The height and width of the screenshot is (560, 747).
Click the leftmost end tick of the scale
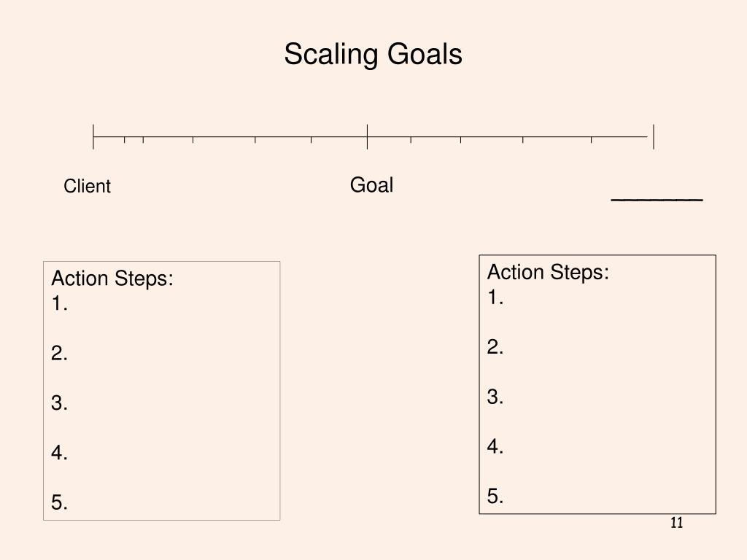coord(93,136)
